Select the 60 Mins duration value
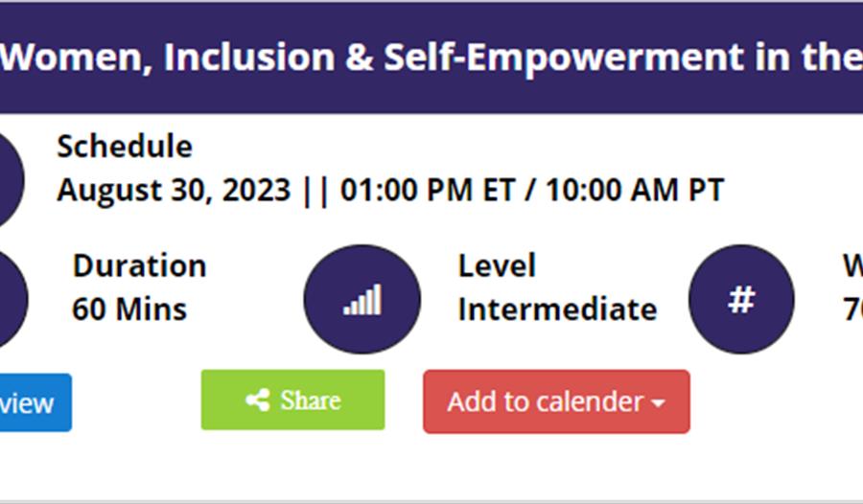 (129, 309)
